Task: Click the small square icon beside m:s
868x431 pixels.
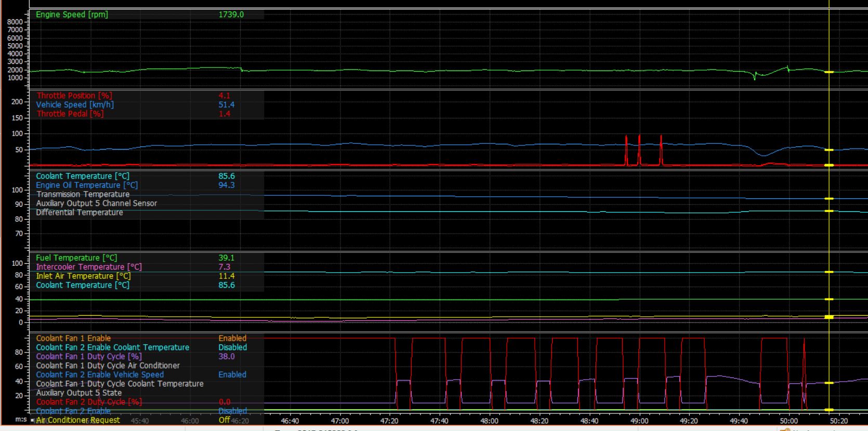Action: [32, 420]
